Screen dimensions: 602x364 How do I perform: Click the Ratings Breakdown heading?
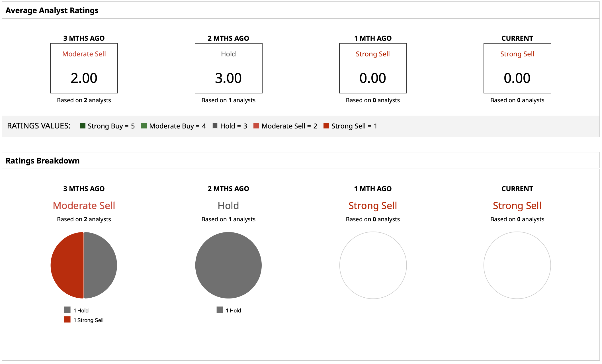[43, 161]
